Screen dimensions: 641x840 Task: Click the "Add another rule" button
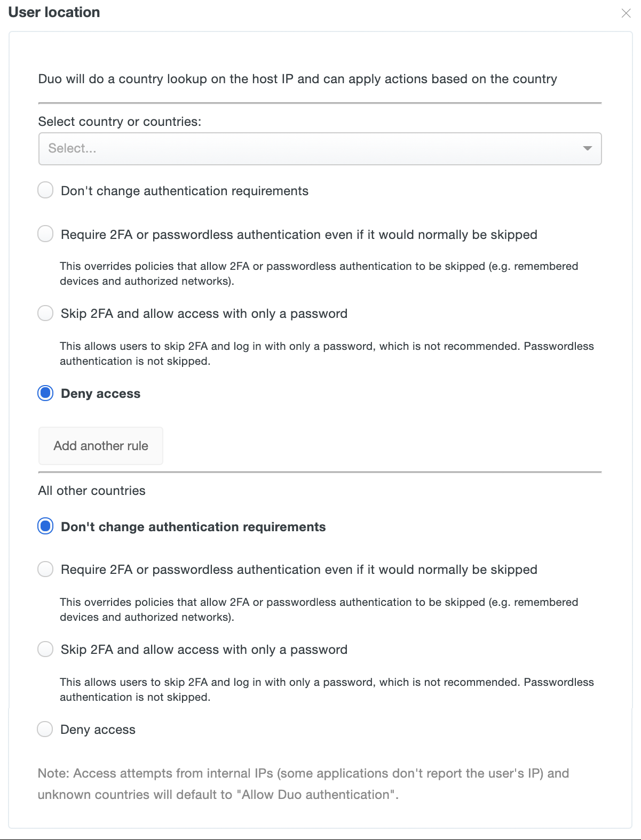100,446
